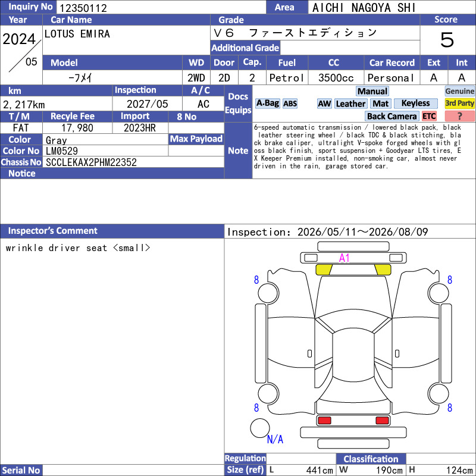Click the A1 damage marker on diagram
The width and height of the screenshot is (476, 476).
(x=345, y=258)
